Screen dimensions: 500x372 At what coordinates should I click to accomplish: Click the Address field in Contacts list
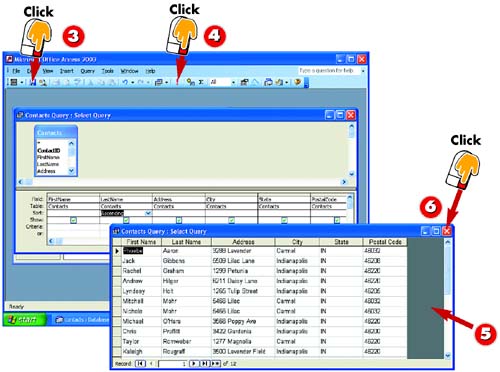(46, 171)
